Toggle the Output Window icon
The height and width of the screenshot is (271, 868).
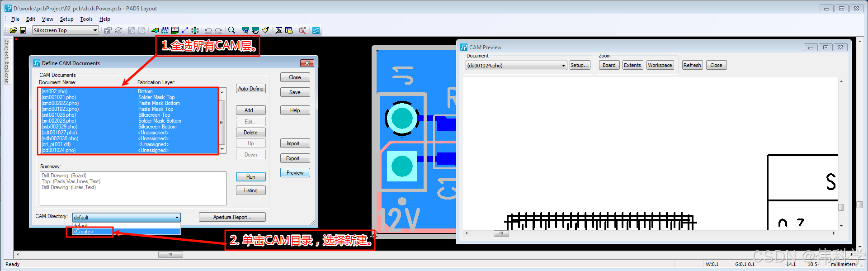pyautogui.click(x=279, y=30)
